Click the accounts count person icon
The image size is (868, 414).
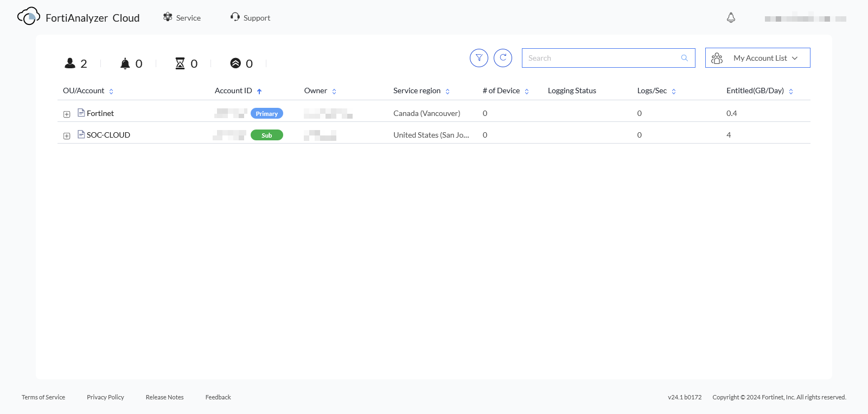pyautogui.click(x=70, y=63)
